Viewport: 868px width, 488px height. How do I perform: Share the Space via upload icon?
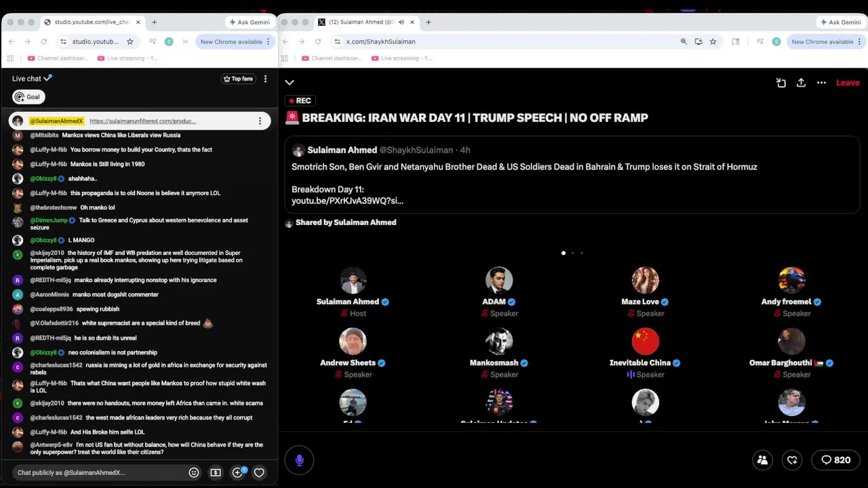[801, 83]
